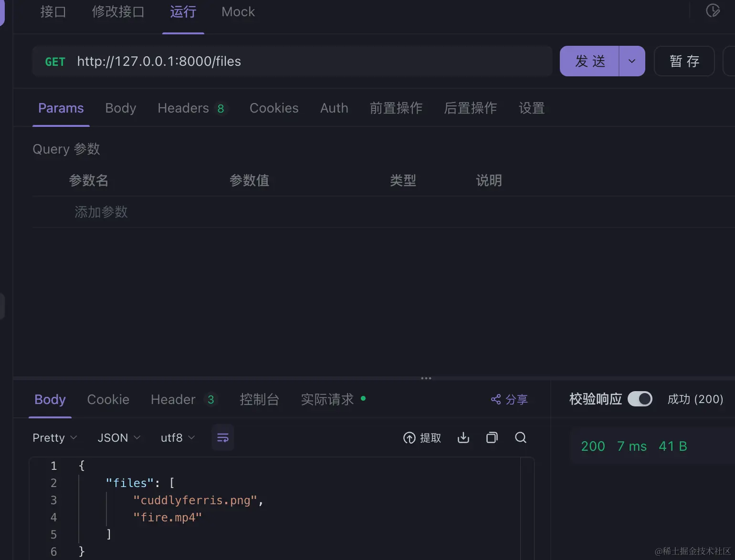Search within the response body
Image resolution: width=735 pixels, height=560 pixels.
coord(521,437)
